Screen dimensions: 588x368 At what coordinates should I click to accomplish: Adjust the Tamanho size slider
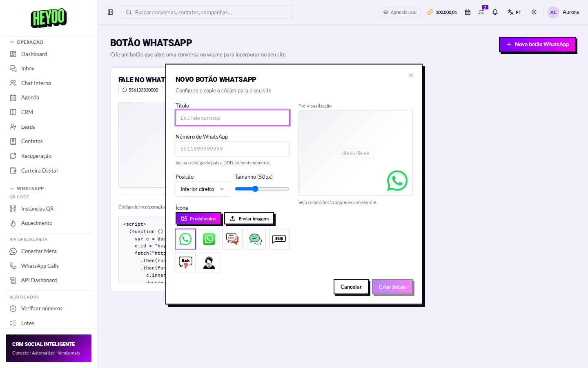pyautogui.click(x=262, y=189)
